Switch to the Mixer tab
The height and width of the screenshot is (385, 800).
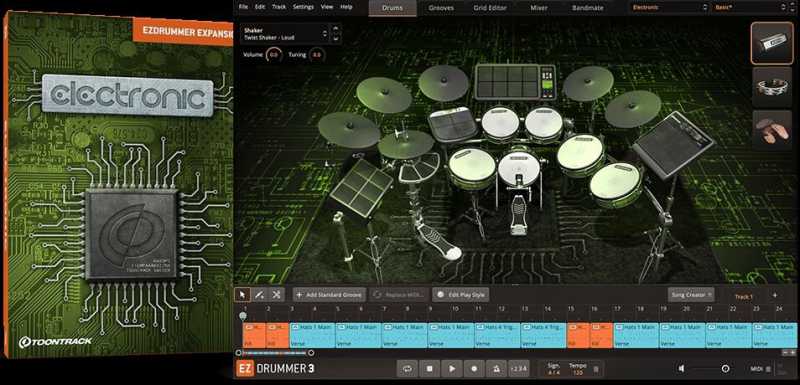point(539,8)
